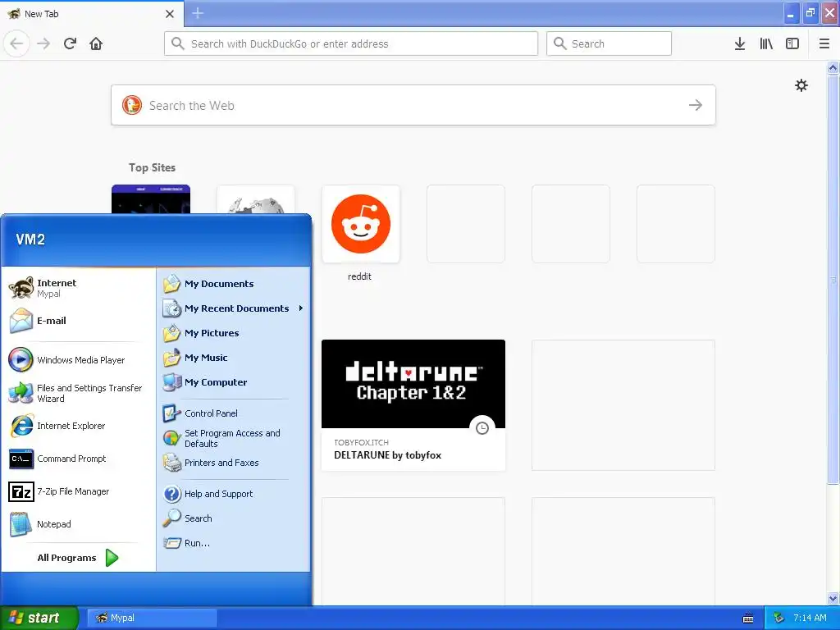
Task: Open Command Prompt
Action: click(x=78, y=459)
